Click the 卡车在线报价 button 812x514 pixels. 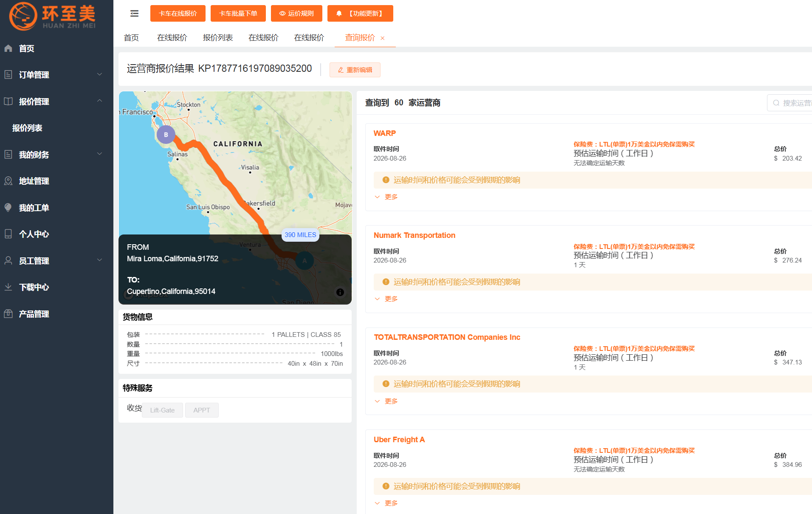click(178, 14)
